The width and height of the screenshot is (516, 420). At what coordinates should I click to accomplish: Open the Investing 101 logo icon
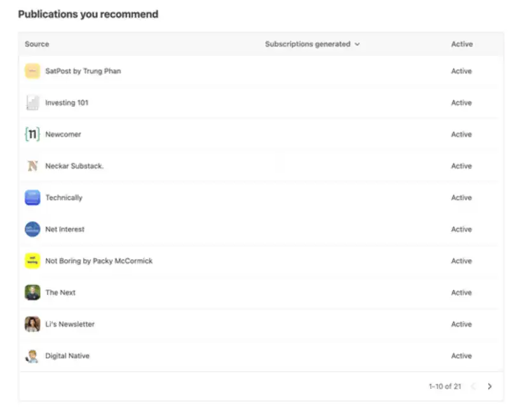[x=32, y=103]
